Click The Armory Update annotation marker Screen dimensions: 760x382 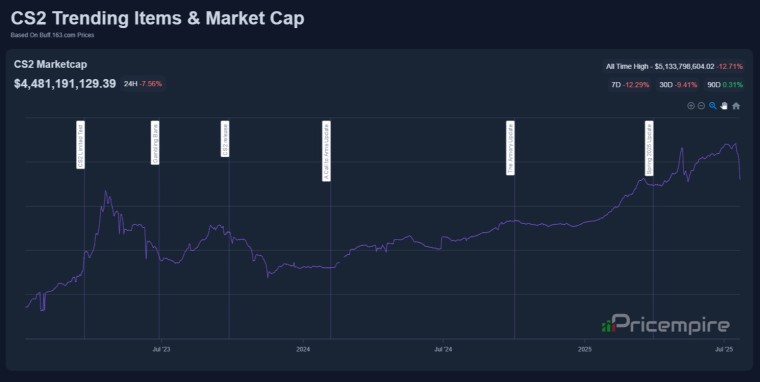pyautogui.click(x=510, y=148)
